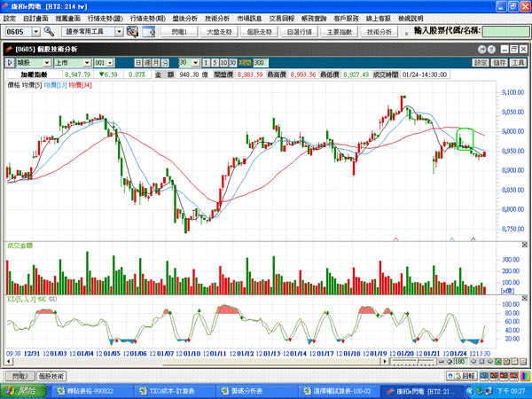The image size is (532, 399).
Task: Select the 1 minute interval button
Action: (x=206, y=63)
